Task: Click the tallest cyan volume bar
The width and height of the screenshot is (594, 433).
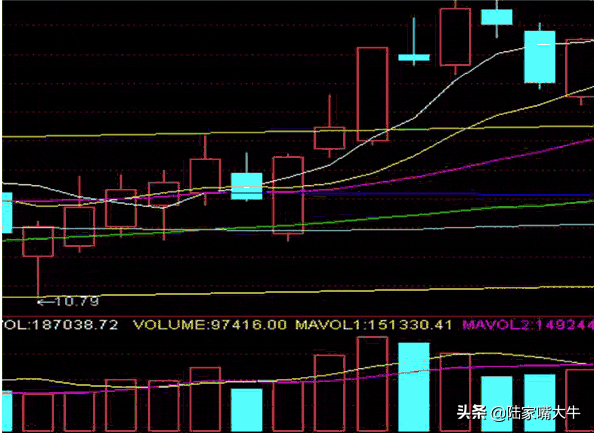Action: click(414, 387)
